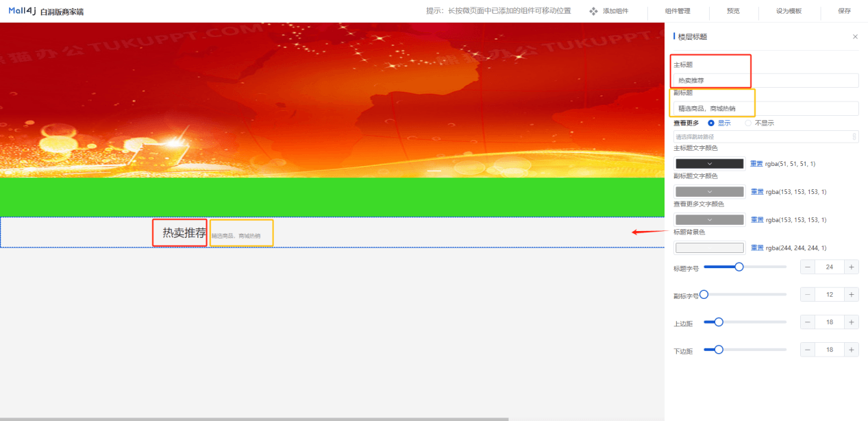Increase 副标字号 with plus button
The height and width of the screenshot is (421, 868).
click(851, 295)
